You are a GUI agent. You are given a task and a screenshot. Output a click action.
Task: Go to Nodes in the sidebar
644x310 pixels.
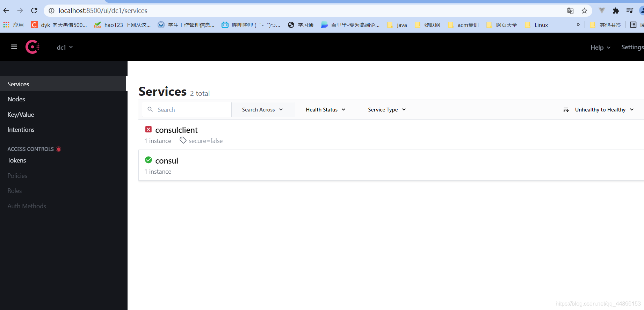pos(64,99)
